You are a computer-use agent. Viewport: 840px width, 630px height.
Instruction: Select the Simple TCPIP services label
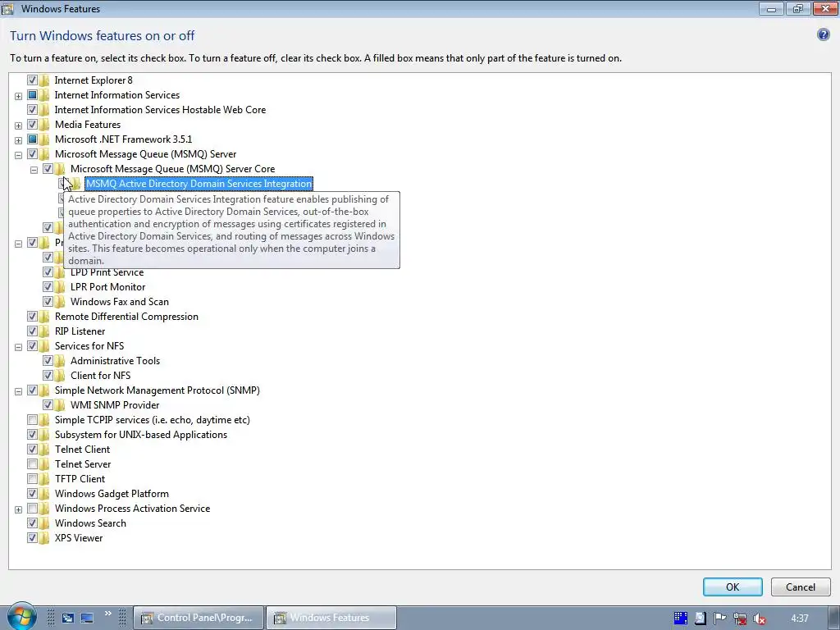(x=152, y=419)
